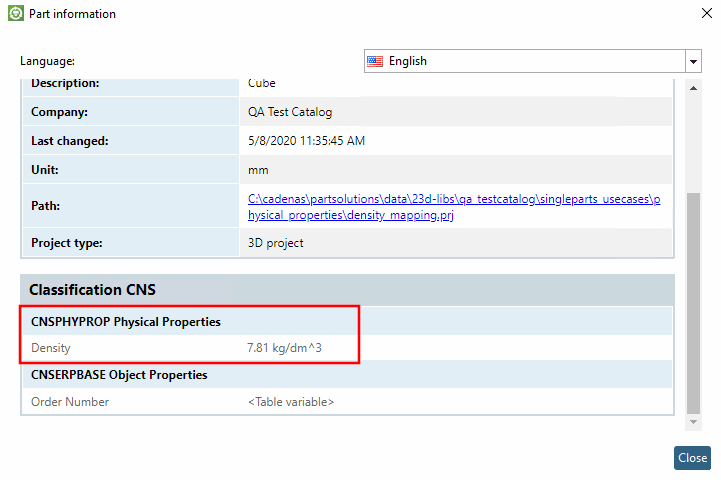The height and width of the screenshot is (480, 721).
Task: Open the density_mapping.prj path link
Action: coord(454,207)
